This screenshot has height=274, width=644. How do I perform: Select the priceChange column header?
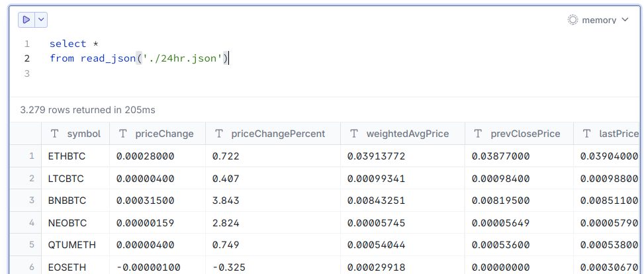(158, 134)
